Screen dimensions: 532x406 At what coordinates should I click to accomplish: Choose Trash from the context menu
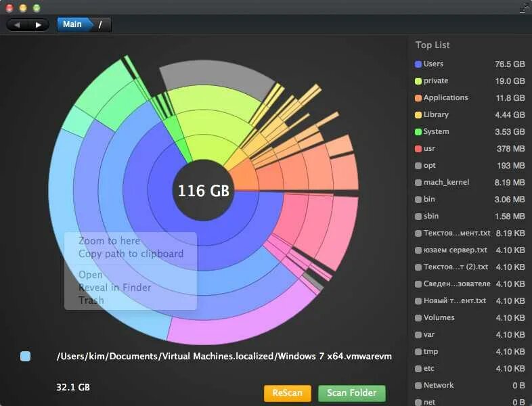pyautogui.click(x=91, y=300)
